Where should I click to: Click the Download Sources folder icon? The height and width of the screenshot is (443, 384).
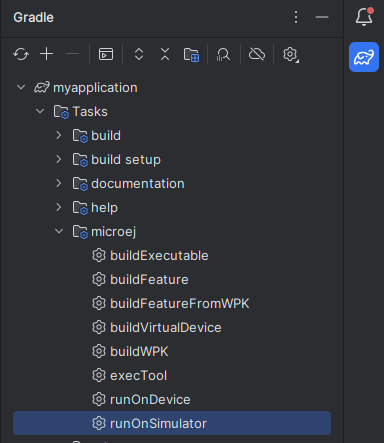point(191,54)
